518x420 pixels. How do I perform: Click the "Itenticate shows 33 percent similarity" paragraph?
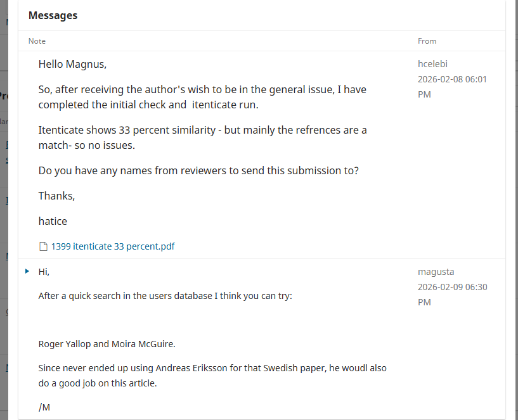pos(202,137)
